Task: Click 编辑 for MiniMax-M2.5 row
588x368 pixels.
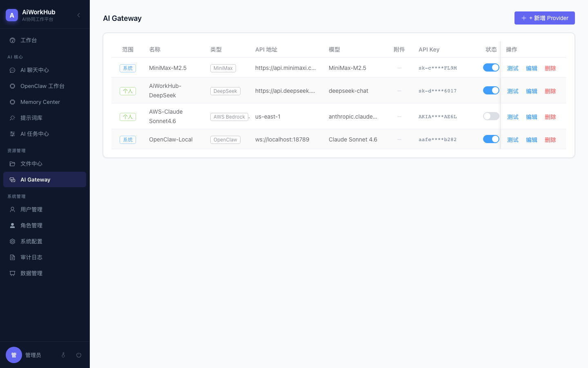Action: tap(532, 68)
